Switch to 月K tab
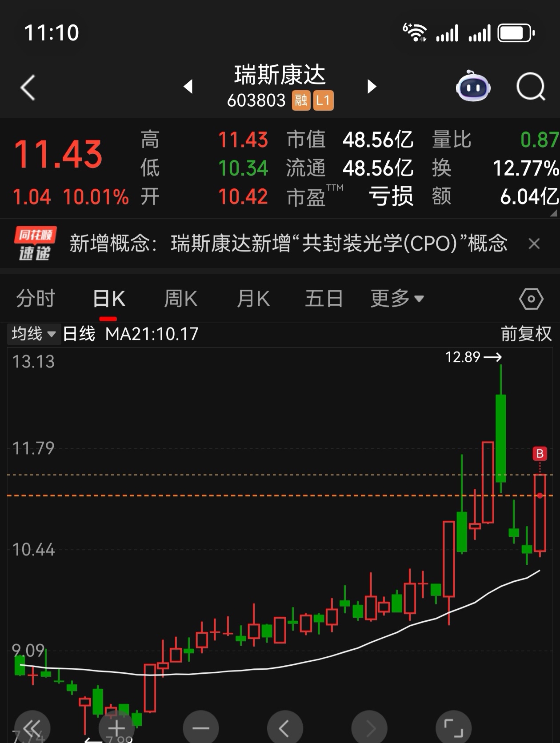 [x=253, y=299]
